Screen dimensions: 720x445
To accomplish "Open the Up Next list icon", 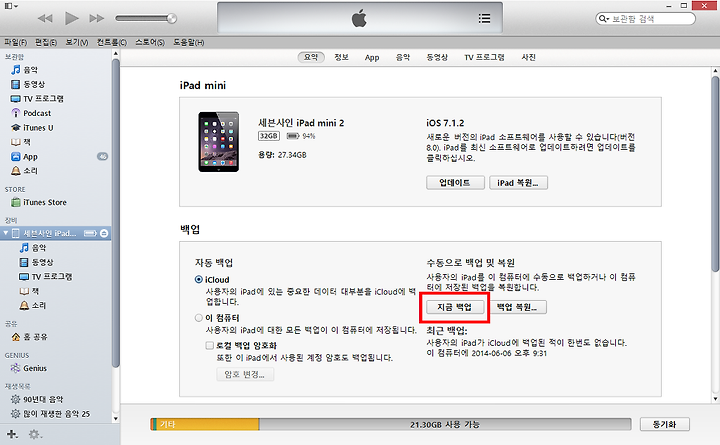I will (x=484, y=18).
